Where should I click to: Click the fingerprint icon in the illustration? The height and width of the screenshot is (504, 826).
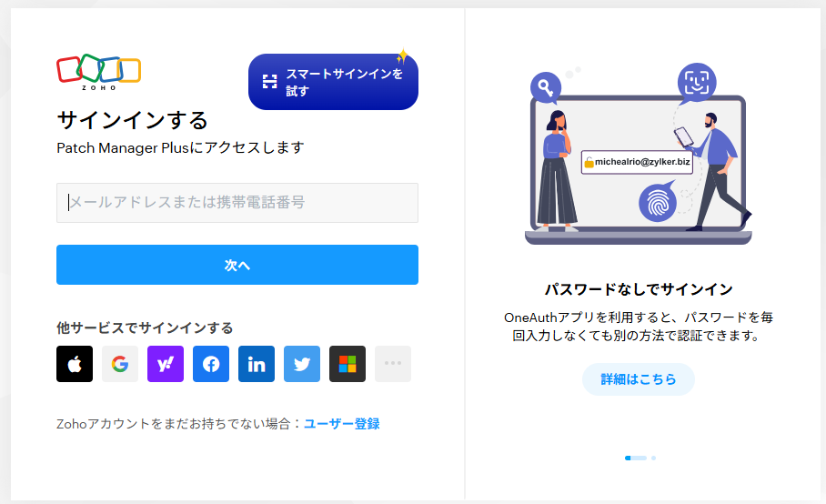tap(658, 203)
